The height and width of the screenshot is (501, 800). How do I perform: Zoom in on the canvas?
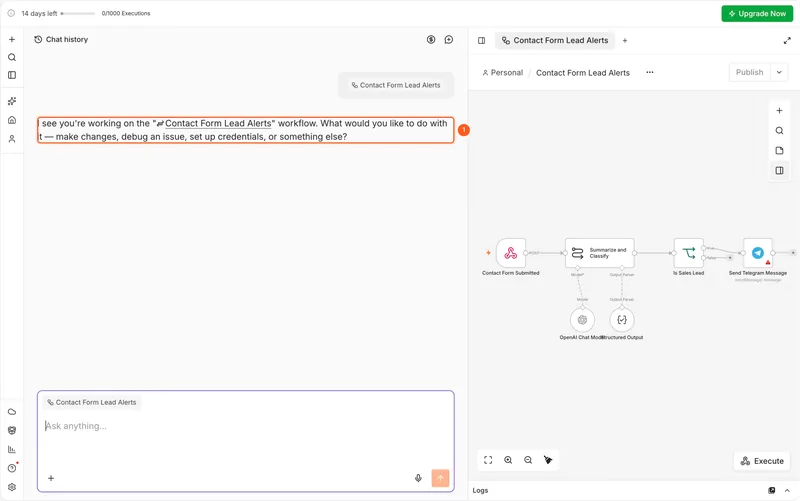pyautogui.click(x=508, y=460)
